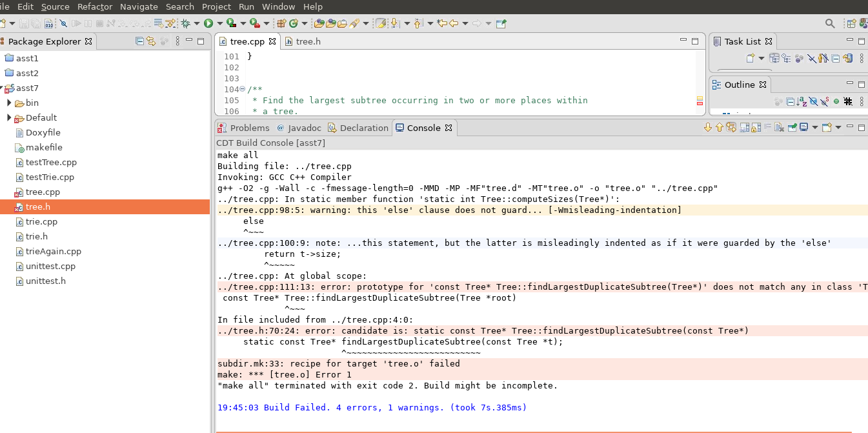Select the asst1 project
Screen dimensions: 868x433
coord(27,58)
